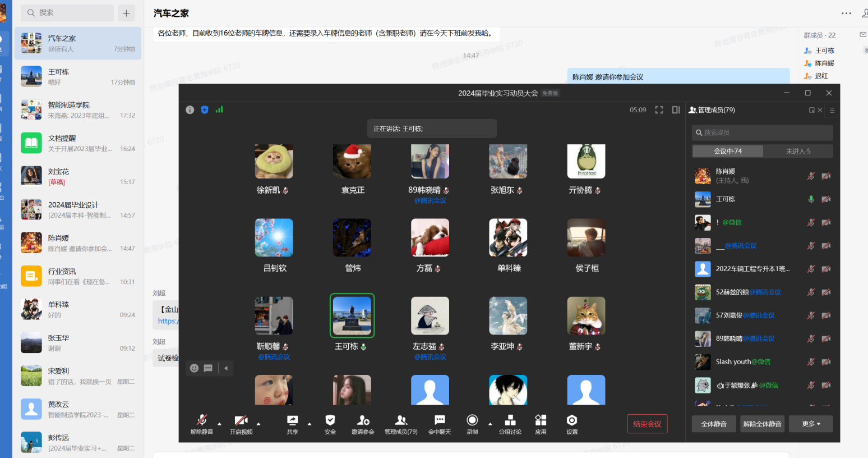Open the three-dots menu in chat header
868x458 pixels.
tap(846, 13)
